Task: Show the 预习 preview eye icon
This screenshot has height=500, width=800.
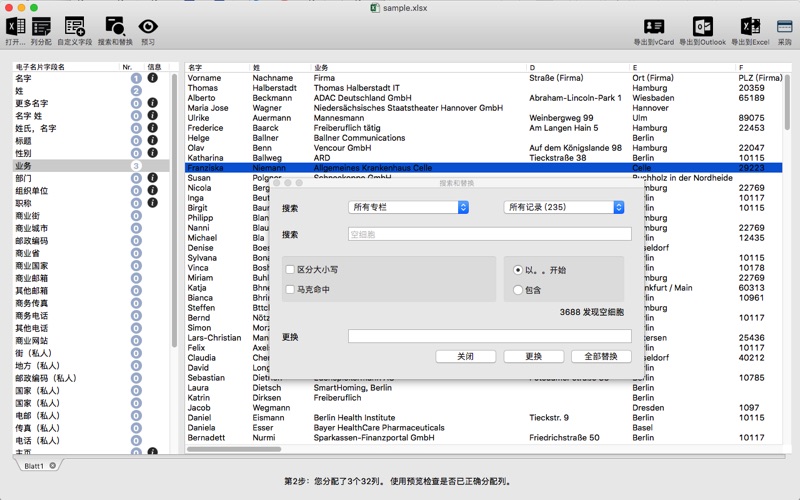Action: pos(148,31)
